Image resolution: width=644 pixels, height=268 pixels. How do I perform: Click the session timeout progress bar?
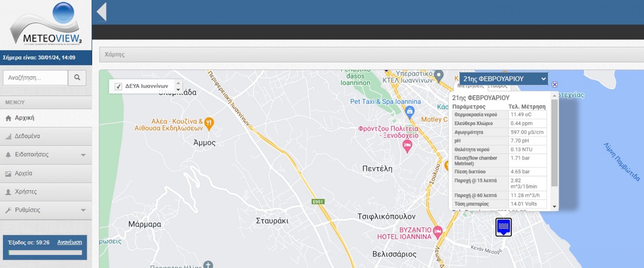click(45, 253)
